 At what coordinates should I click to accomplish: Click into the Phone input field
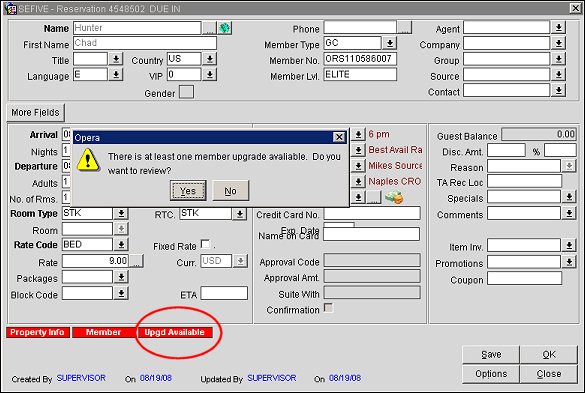360,28
